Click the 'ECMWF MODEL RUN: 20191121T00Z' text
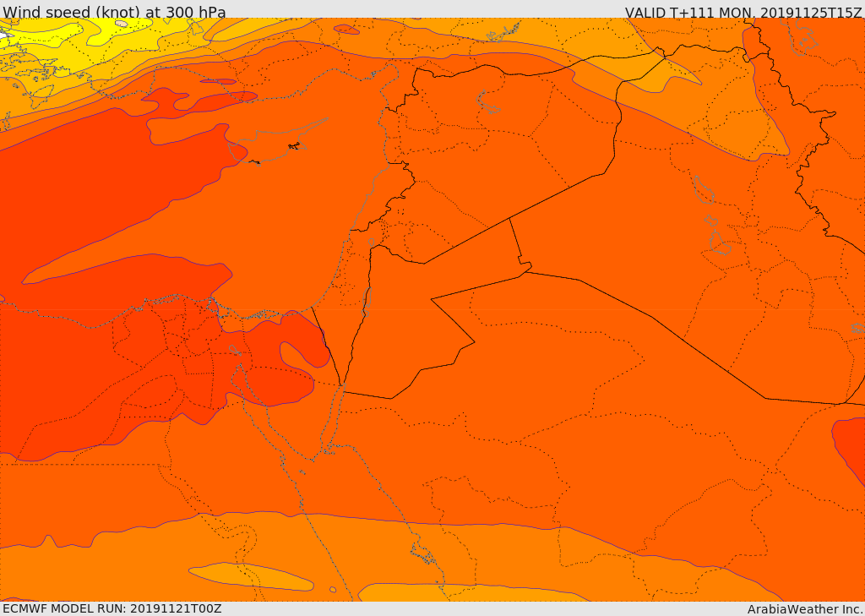This screenshot has width=865, height=616. point(112,609)
